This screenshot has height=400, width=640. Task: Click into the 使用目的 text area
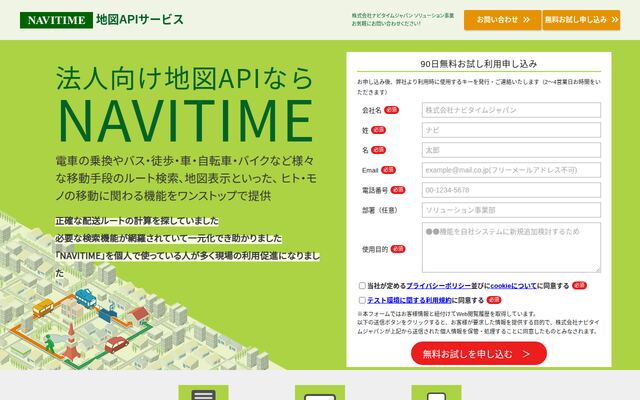[x=511, y=247]
